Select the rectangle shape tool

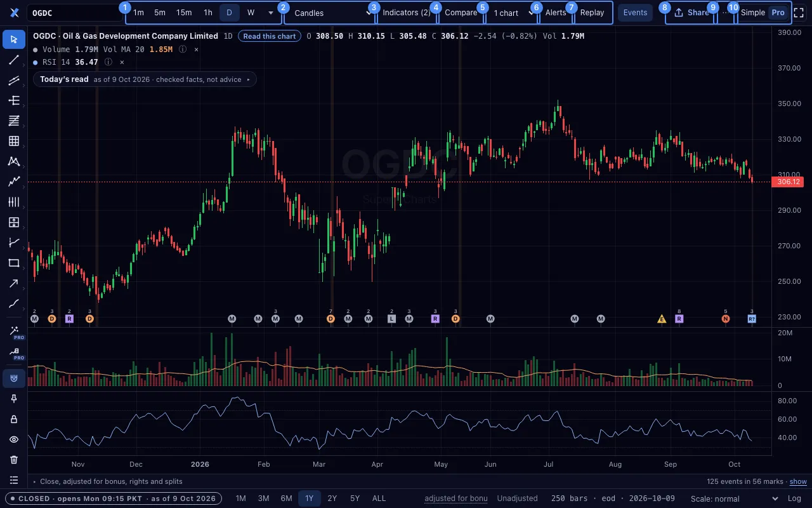pos(14,263)
